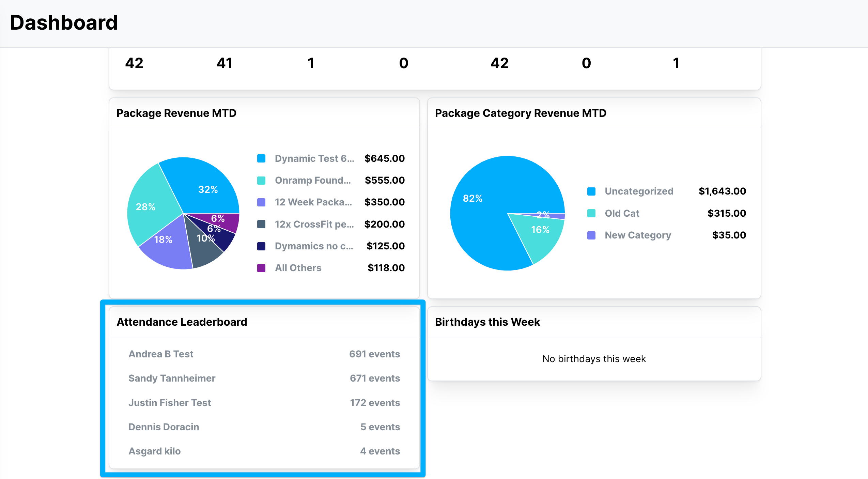The height and width of the screenshot is (479, 868).
Task: Click the Onramp Found... teal legend swatch
Action: (261, 180)
